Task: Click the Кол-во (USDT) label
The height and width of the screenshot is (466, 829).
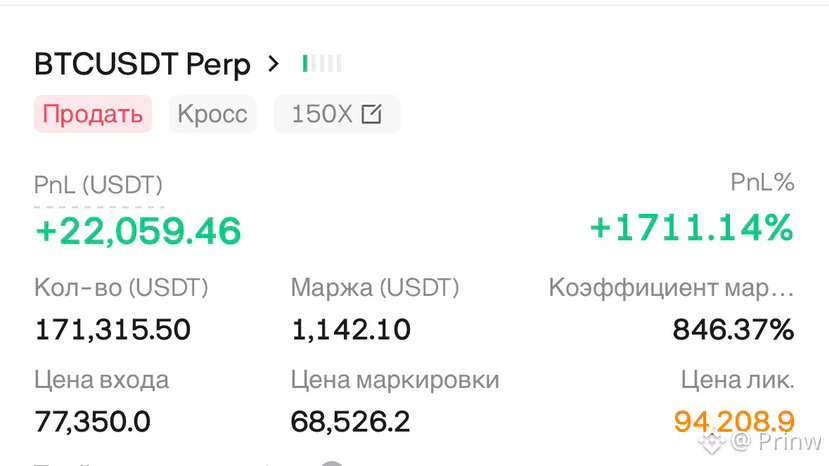Action: (121, 288)
